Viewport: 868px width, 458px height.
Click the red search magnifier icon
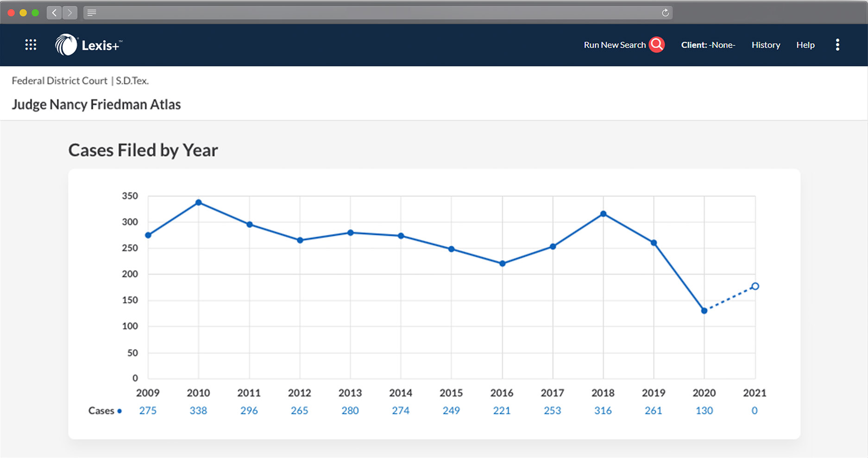[656, 44]
